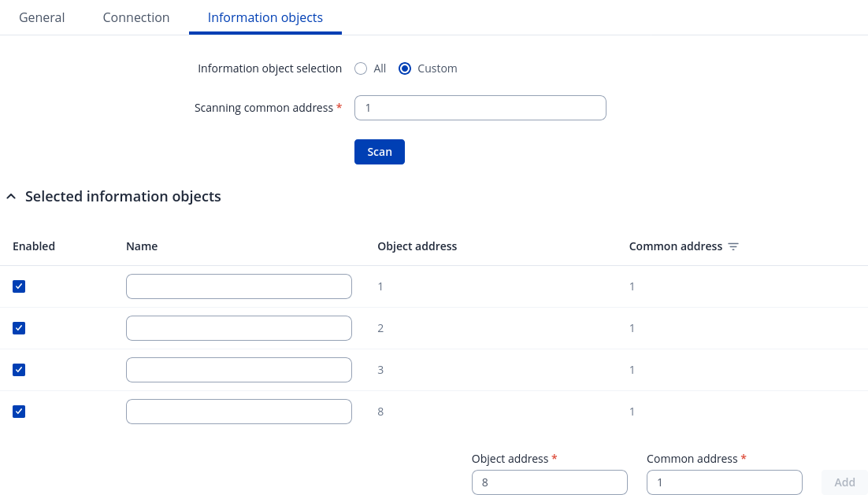
Task: Uncheck Enabled for object address 1
Action: [x=19, y=286]
